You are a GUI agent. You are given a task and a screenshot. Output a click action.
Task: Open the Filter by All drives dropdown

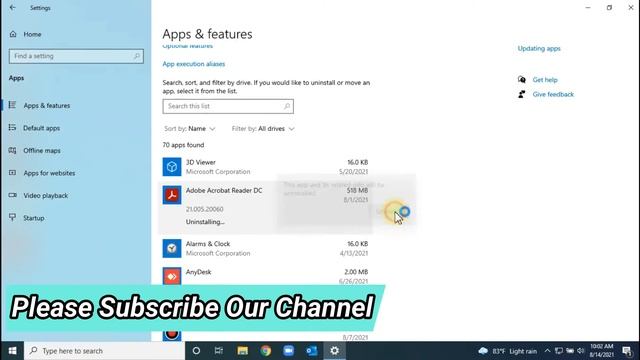263,129
